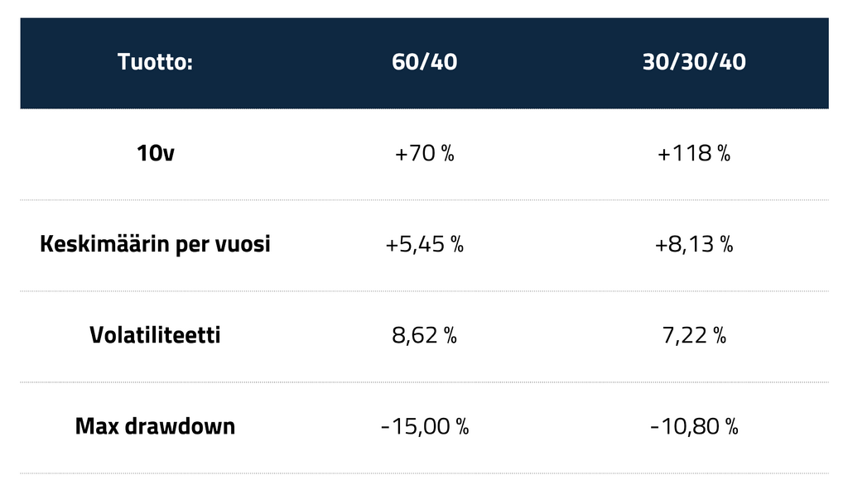Select the +8,13 % value
848x504 pixels.
[694, 245]
